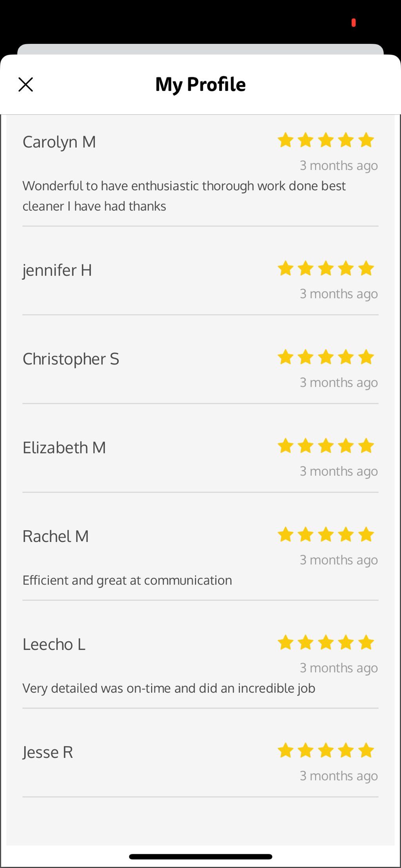401x868 pixels.
Task: Tap Elizabeth M's star rating
Action: click(326, 446)
